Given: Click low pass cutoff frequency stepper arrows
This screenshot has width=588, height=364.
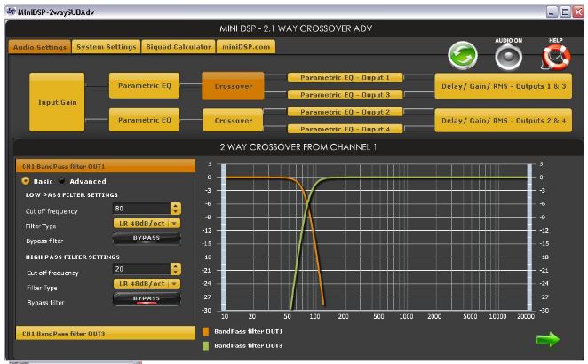Looking at the screenshot, I should [176, 209].
